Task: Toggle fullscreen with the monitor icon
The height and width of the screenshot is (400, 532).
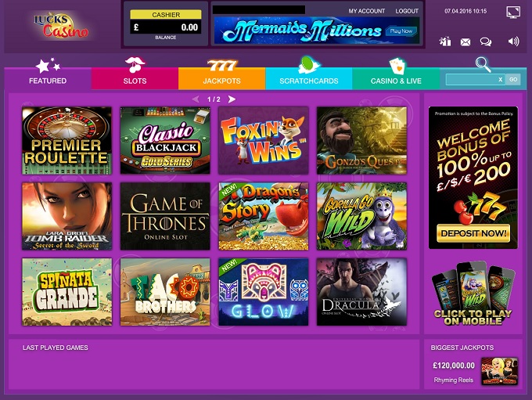Action: click(x=513, y=12)
